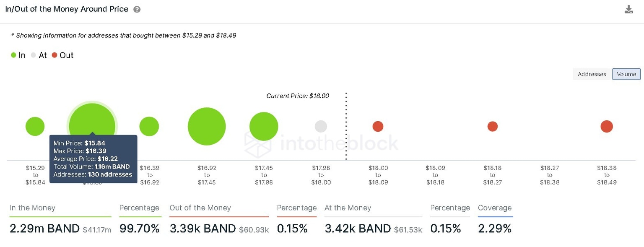Select the 'In the Money' column header
Image resolution: width=644 pixels, height=247 pixels.
tap(32, 208)
